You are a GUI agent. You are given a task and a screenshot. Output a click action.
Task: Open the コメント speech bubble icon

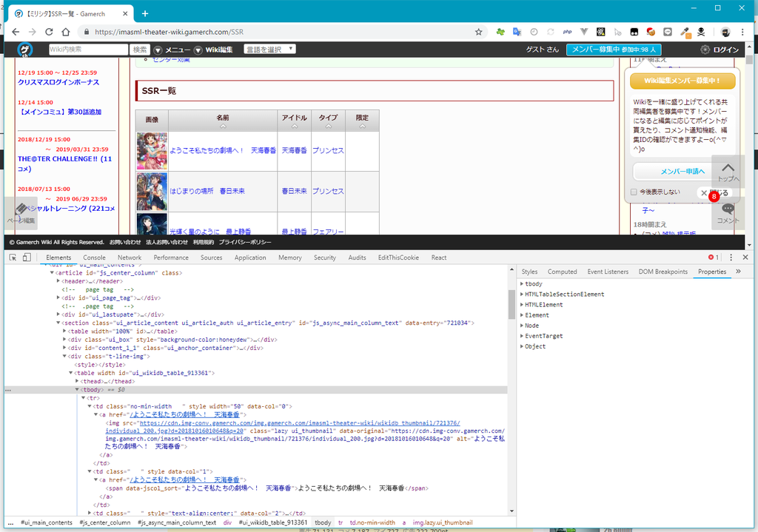click(728, 213)
